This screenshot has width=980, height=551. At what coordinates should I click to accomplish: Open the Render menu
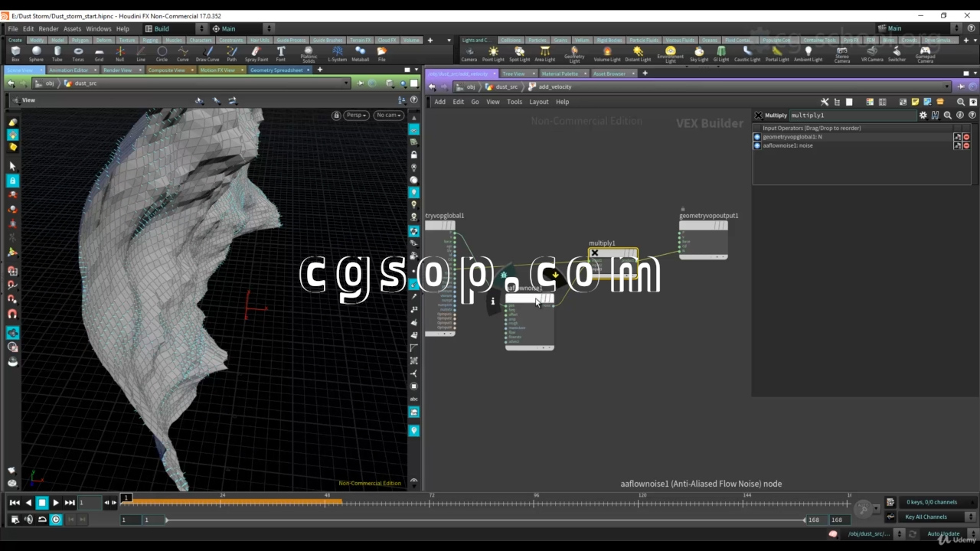[48, 29]
